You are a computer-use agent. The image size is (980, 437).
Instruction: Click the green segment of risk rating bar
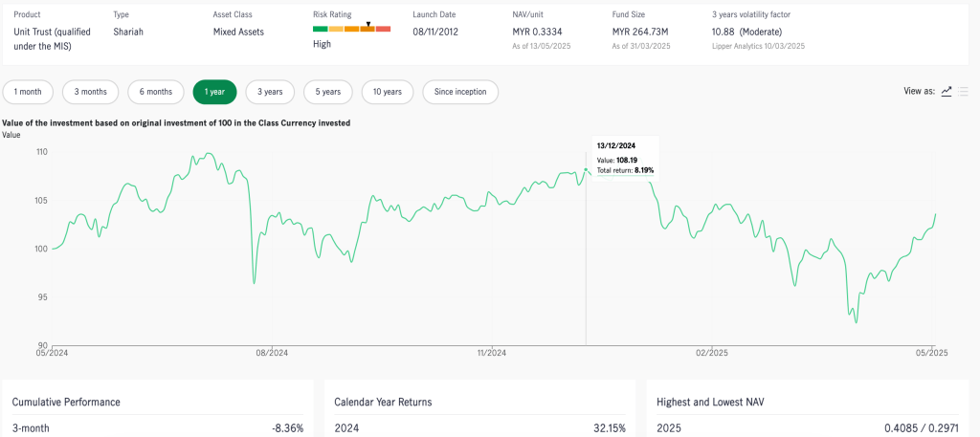tap(321, 30)
